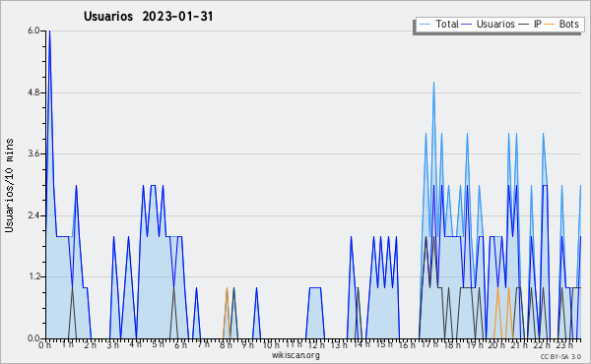Click the '7 h' x-axis label
The image size is (591, 364).
pyautogui.click(x=204, y=344)
